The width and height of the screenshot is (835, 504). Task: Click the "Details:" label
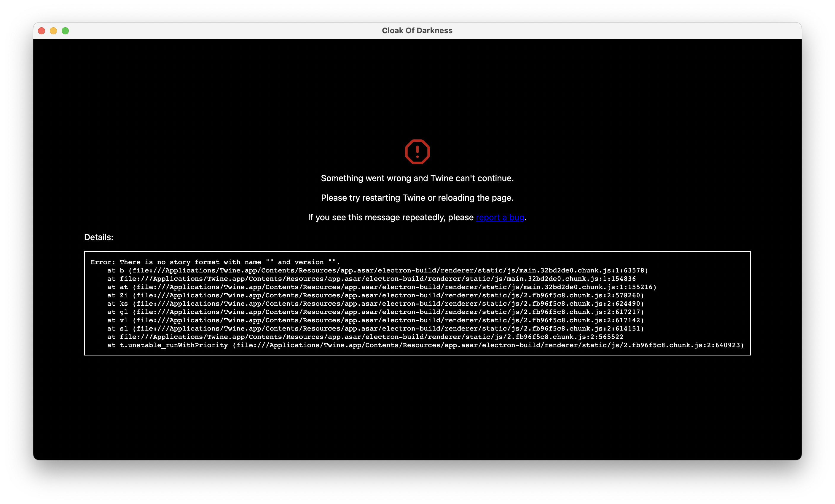click(x=98, y=237)
